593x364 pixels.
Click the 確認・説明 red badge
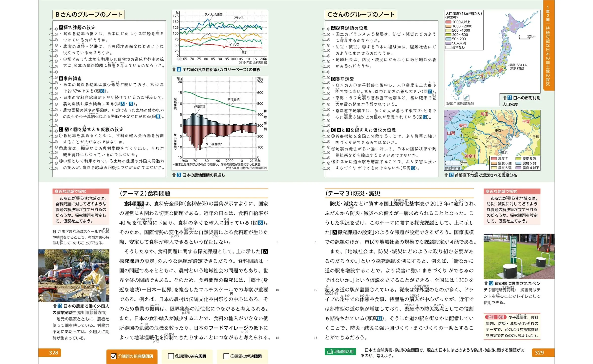coord(496,317)
